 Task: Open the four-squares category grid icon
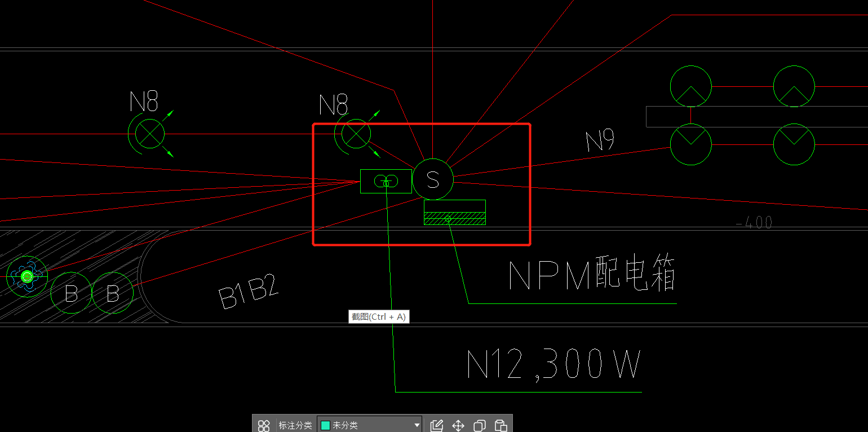coord(264,425)
